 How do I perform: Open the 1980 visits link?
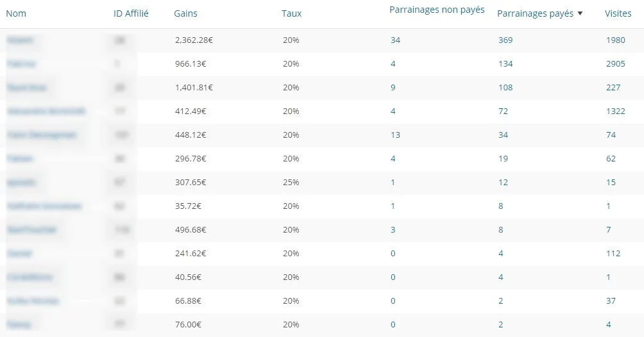pyautogui.click(x=616, y=40)
